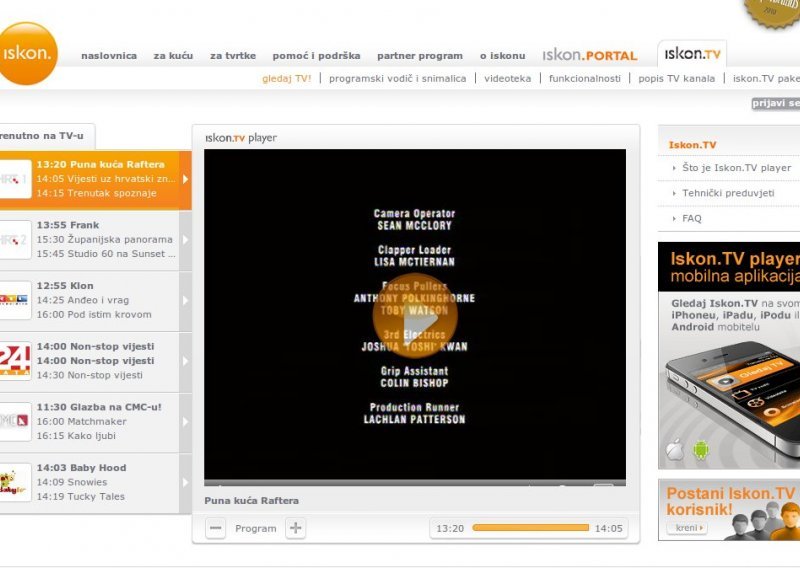The image size is (800, 568).
Task: Select 14:25 Anđeo i vrag entry
Action: click(83, 300)
